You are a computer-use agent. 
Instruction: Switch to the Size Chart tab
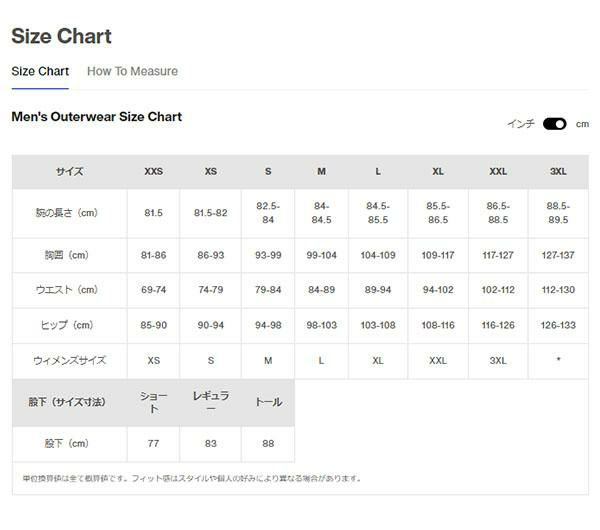[x=40, y=72]
